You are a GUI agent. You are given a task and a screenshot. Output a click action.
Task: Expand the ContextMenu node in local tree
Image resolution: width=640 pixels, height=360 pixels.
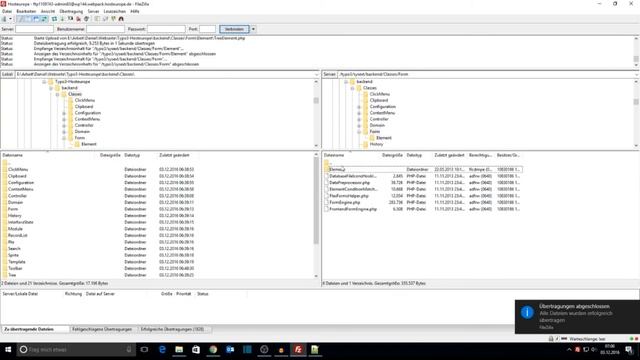coord(64,119)
